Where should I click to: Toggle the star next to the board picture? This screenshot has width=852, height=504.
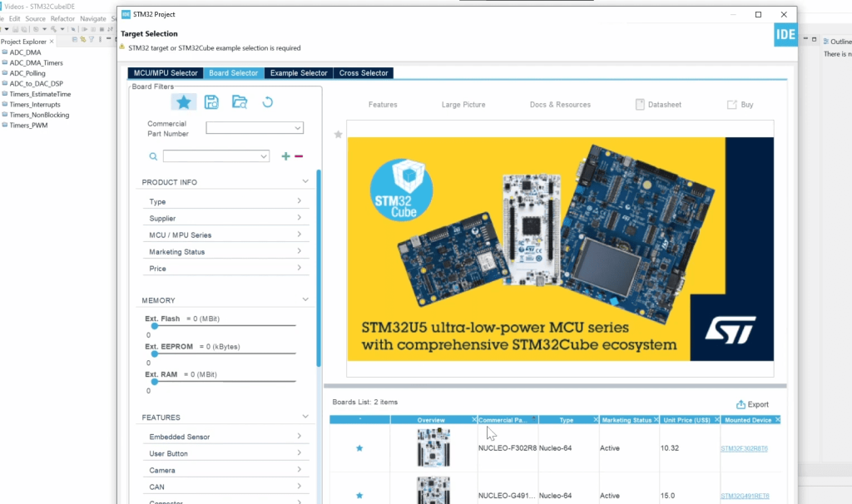point(338,132)
